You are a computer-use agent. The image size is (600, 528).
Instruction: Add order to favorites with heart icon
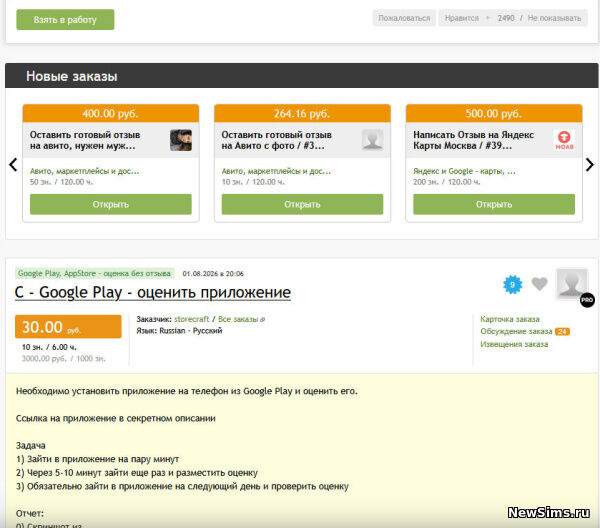pos(540,284)
